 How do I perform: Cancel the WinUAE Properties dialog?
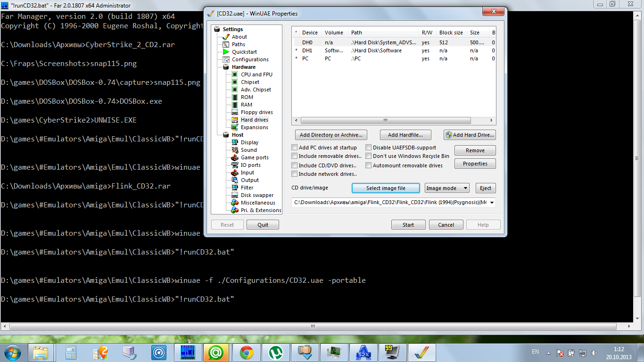[x=446, y=225]
